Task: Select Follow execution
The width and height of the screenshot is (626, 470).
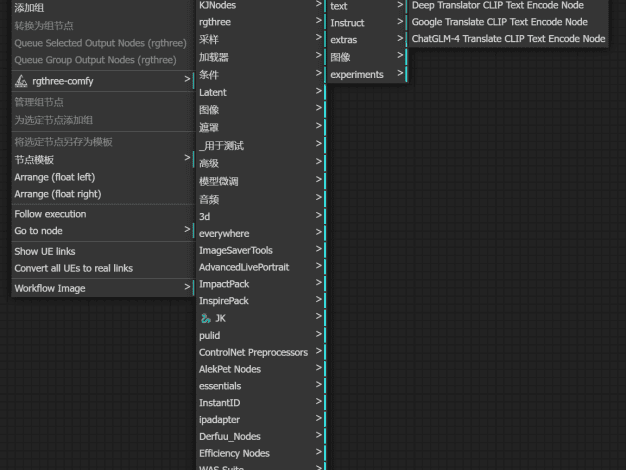Action: tap(103, 214)
